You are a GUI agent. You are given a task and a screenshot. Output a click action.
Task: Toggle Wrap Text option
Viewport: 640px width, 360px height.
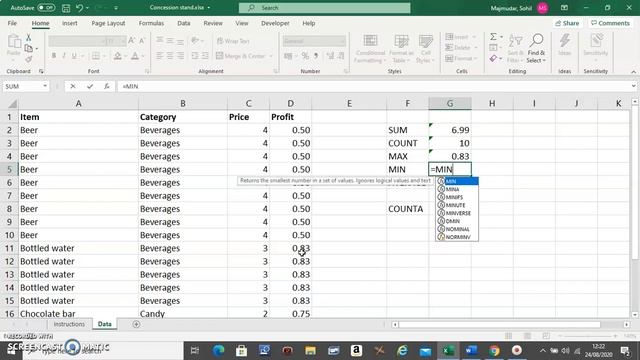[233, 41]
